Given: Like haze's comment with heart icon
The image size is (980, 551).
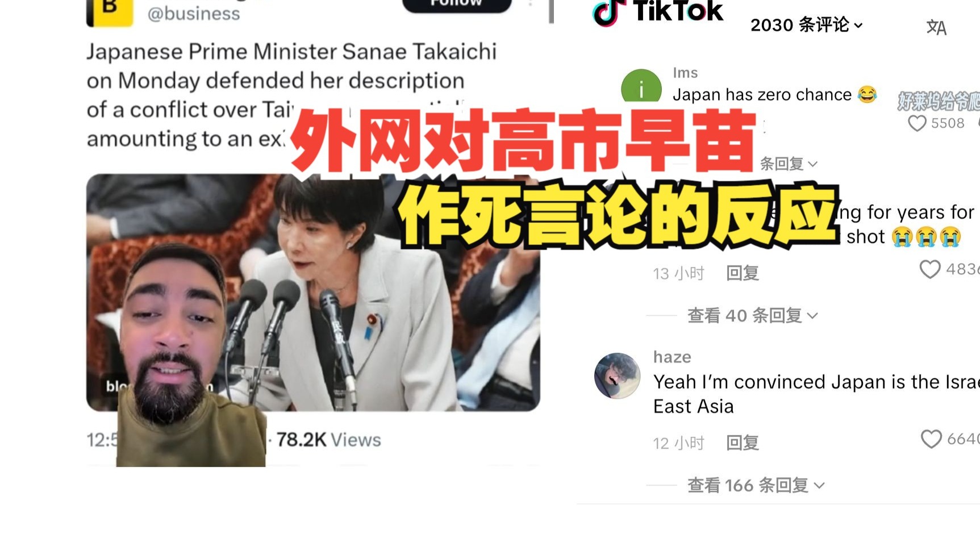Looking at the screenshot, I should click(931, 439).
